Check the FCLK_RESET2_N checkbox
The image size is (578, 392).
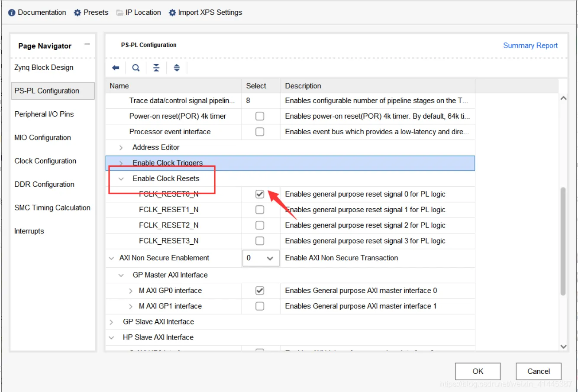tap(260, 225)
